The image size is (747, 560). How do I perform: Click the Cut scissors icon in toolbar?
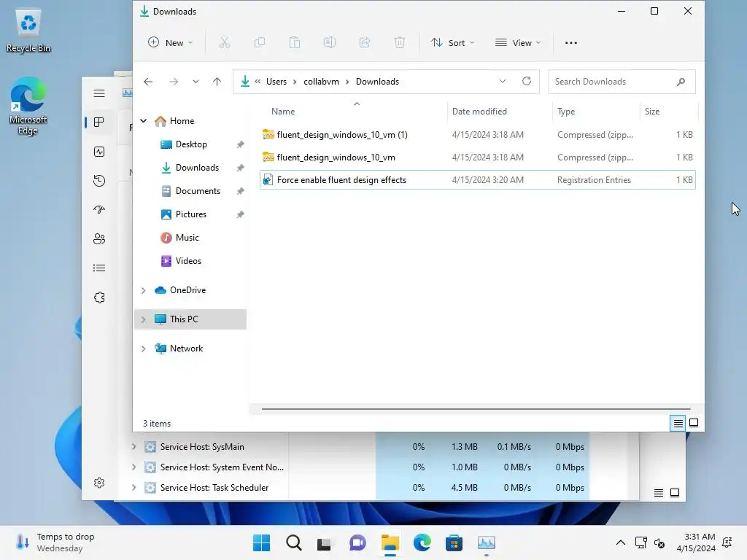225,43
